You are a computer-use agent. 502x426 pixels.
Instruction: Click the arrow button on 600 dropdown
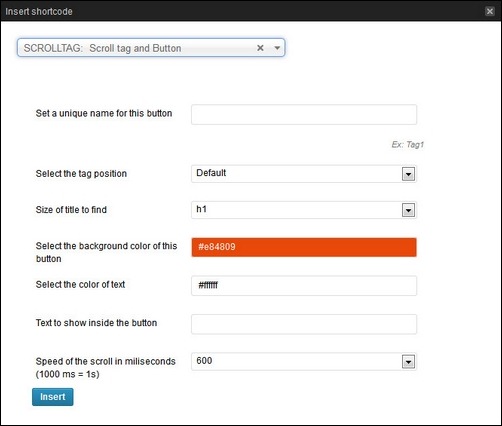[x=408, y=362]
